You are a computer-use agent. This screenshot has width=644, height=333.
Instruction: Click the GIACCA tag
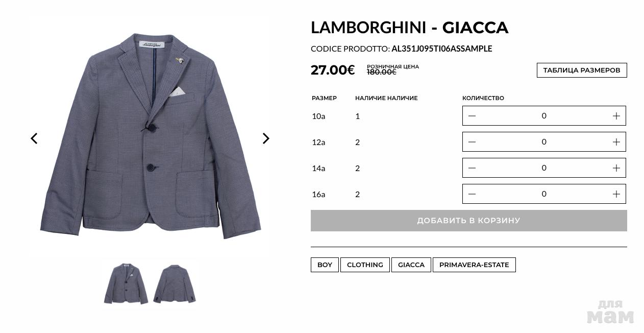coord(411,265)
